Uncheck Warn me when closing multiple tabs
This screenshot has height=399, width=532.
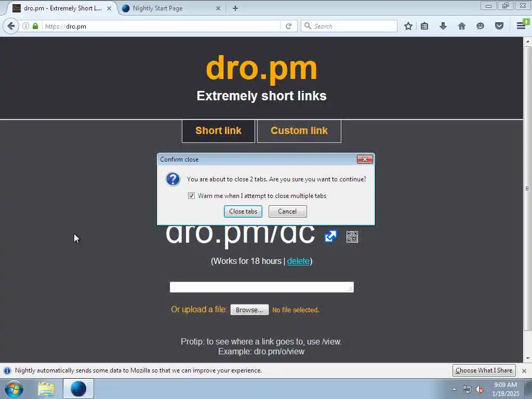[191, 195]
